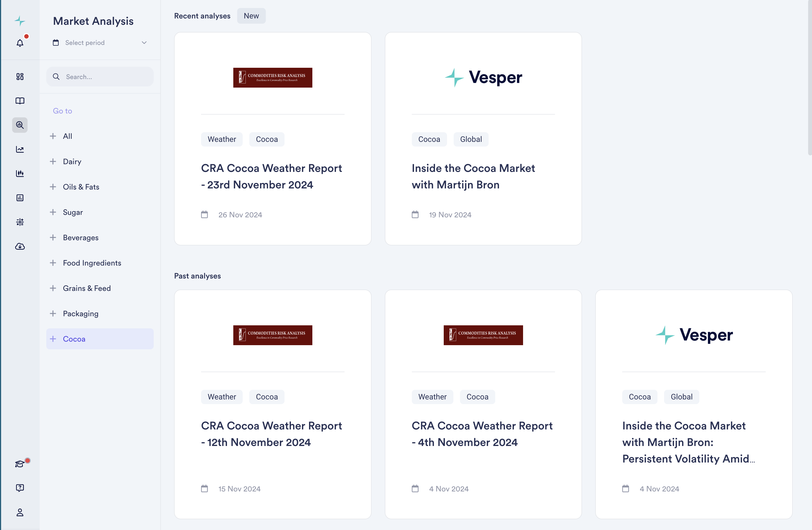The width and height of the screenshot is (812, 530).
Task: Select the market analysis magnifier icon
Action: 20,125
